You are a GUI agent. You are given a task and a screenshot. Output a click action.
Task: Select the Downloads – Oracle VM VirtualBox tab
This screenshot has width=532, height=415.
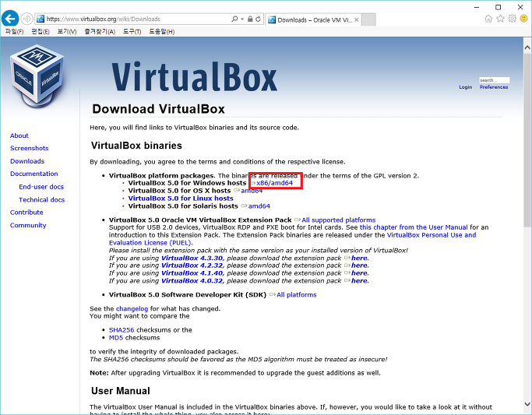point(313,19)
